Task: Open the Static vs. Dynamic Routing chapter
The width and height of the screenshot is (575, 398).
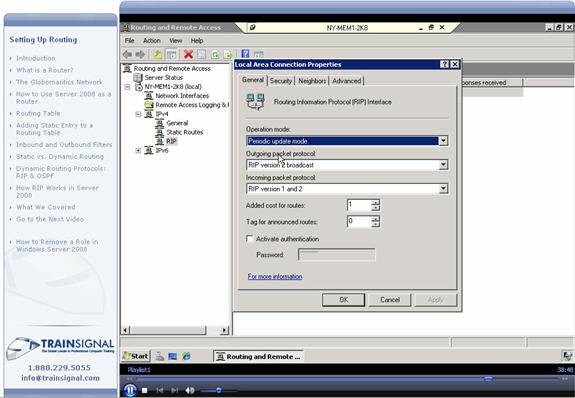Action: (x=60, y=157)
